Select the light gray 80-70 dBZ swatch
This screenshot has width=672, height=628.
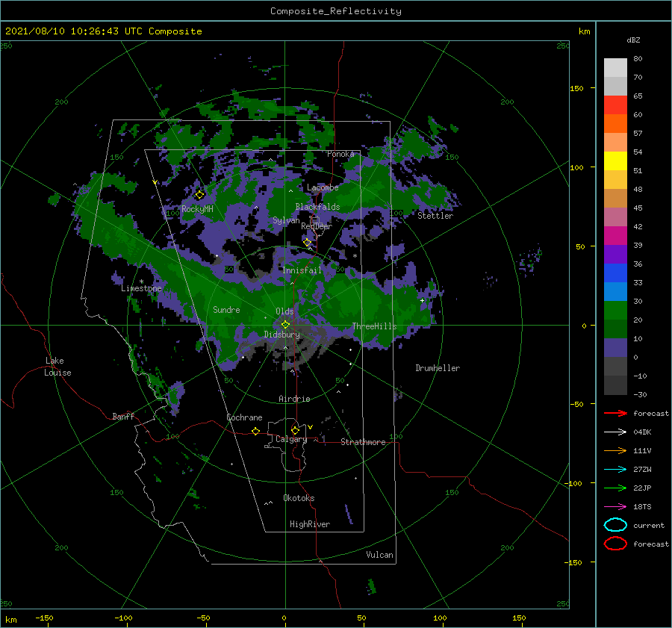tap(615, 68)
